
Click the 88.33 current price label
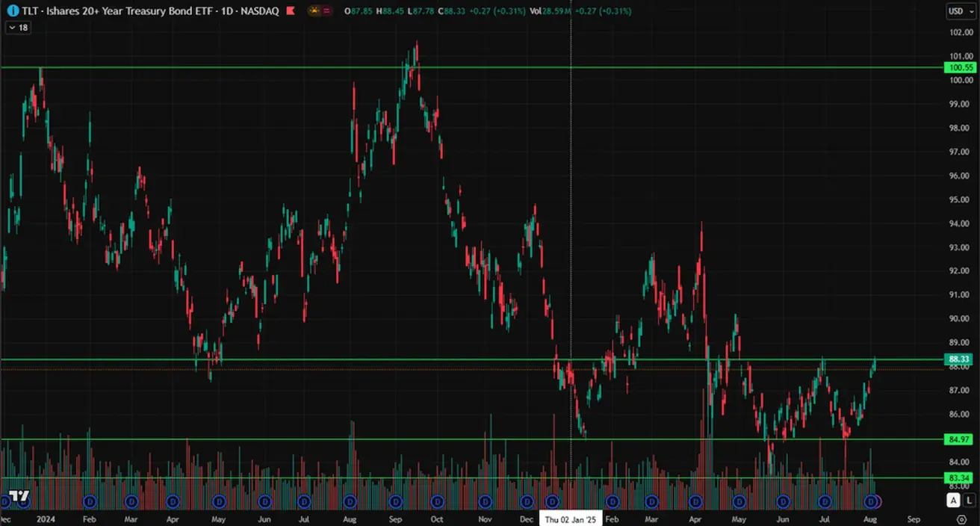point(959,359)
